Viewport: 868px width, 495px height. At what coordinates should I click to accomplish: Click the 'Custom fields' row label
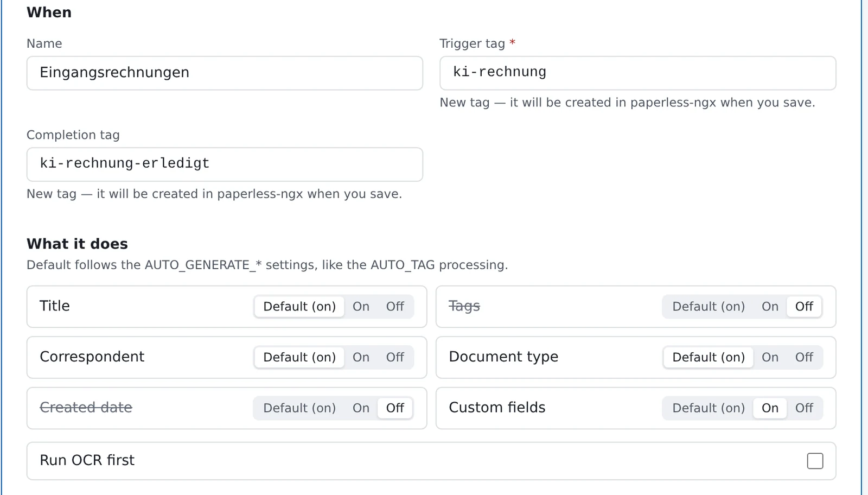pos(497,407)
